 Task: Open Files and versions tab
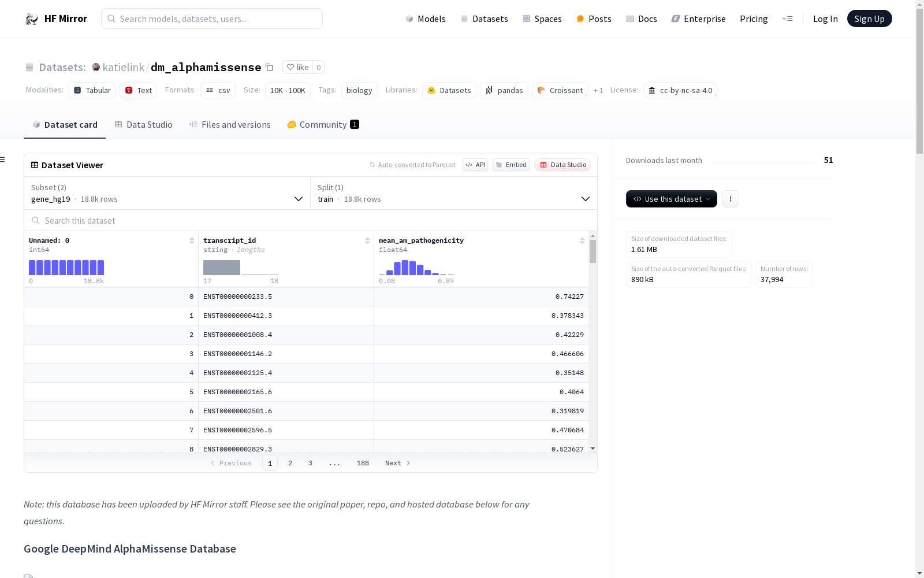click(230, 125)
